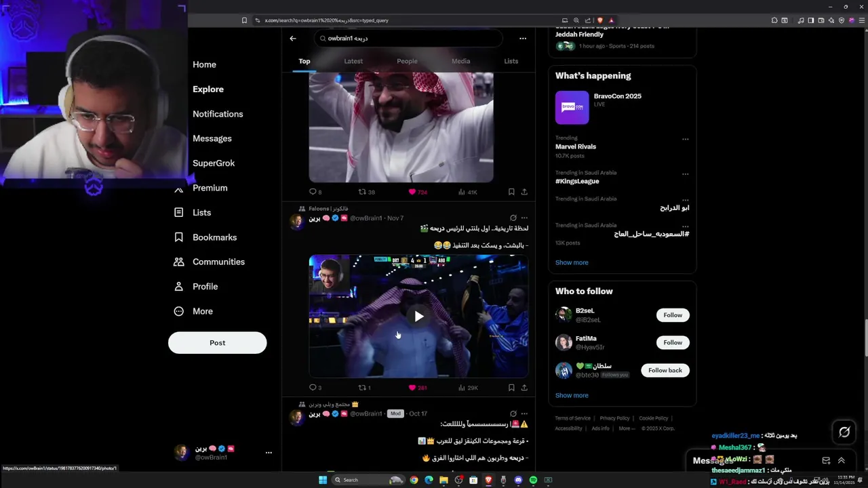Open #KingsLeague trend options menu
The height and width of the screenshot is (488, 868).
[685, 174]
